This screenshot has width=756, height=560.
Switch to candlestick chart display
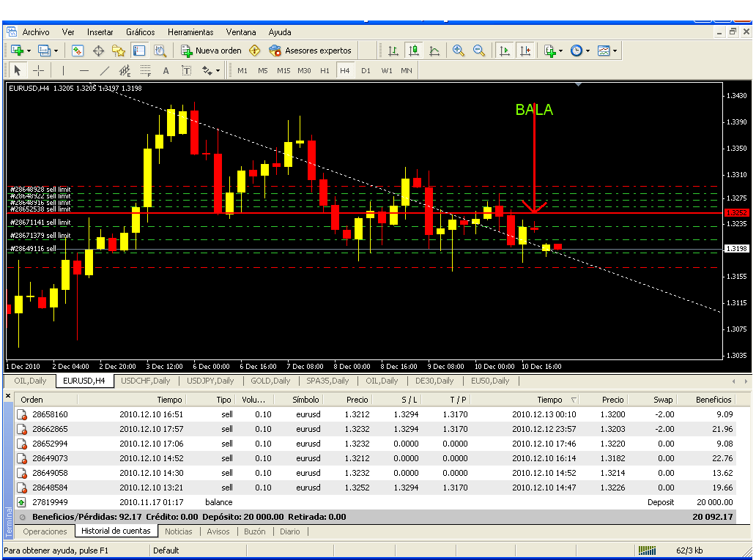pos(413,51)
